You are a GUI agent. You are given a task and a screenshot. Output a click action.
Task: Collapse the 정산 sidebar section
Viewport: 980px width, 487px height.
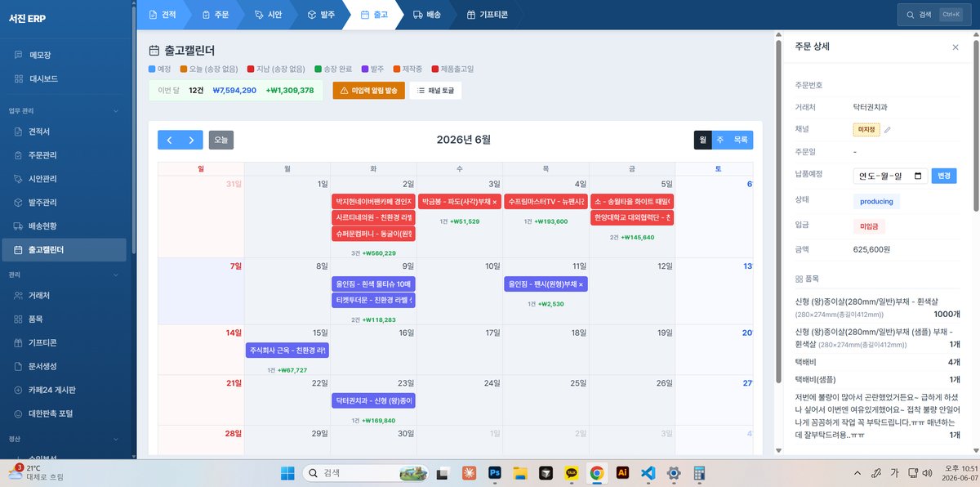[x=115, y=438]
